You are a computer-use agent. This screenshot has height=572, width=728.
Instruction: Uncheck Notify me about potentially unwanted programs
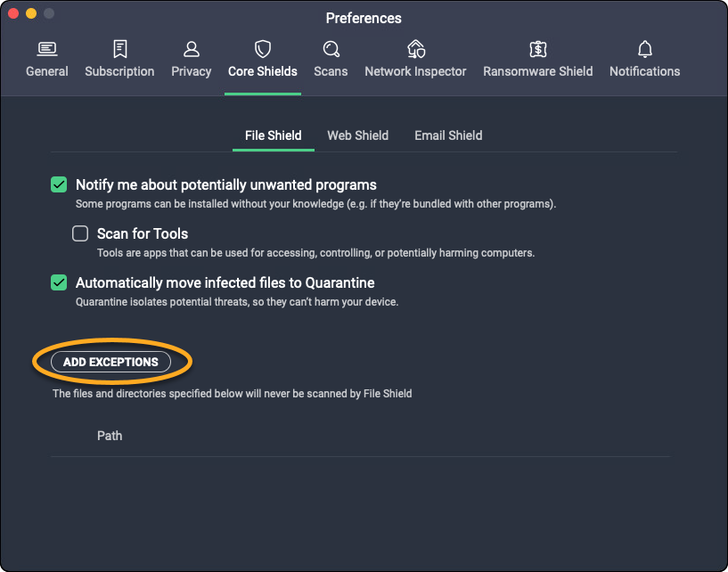(x=59, y=185)
